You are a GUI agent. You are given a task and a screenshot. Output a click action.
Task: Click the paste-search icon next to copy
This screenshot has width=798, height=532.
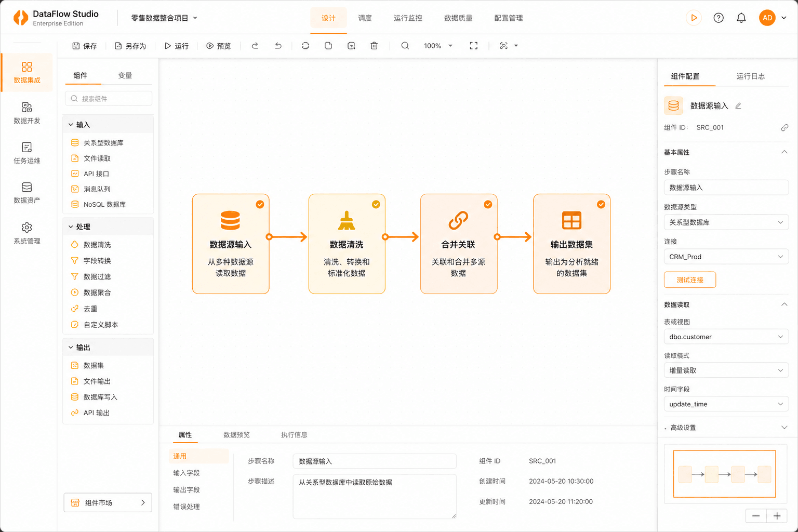point(351,46)
